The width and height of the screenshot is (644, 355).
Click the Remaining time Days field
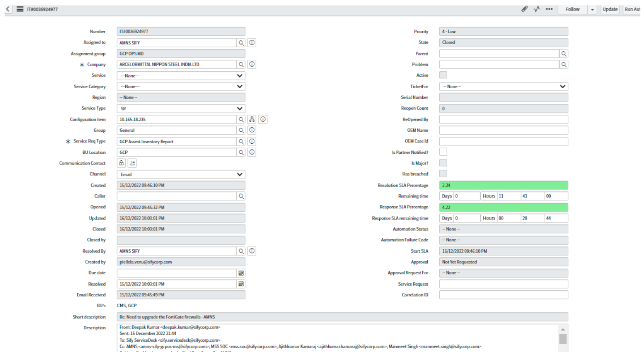pos(467,196)
